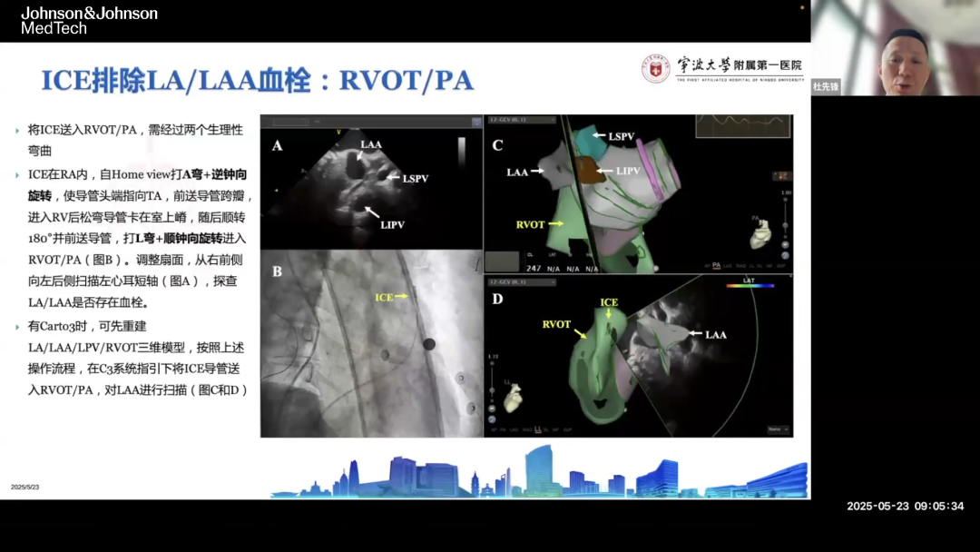Click the bold text A弯+逆钟向
Viewport: 980px width, 552px height.
(214, 175)
